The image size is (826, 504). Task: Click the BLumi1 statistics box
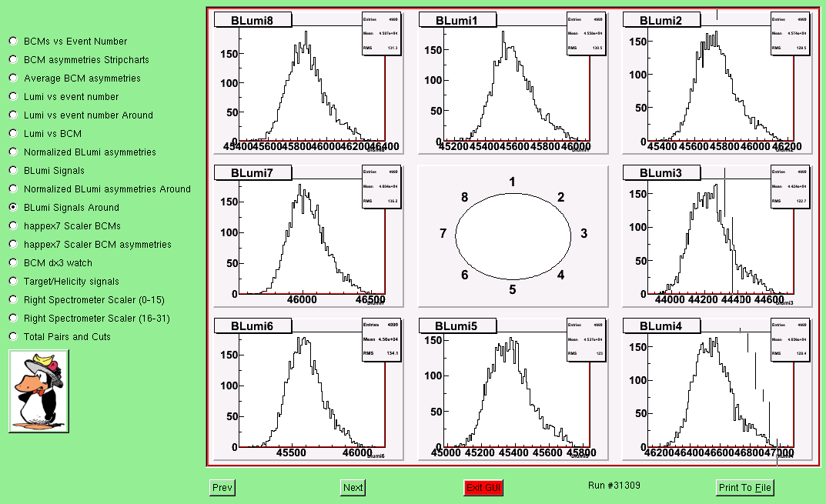(586, 34)
